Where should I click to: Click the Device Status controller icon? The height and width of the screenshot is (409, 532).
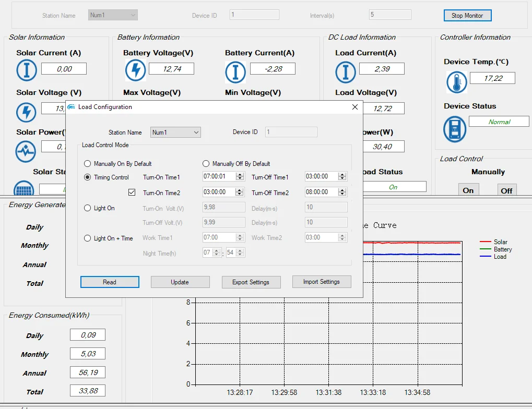pyautogui.click(x=454, y=129)
